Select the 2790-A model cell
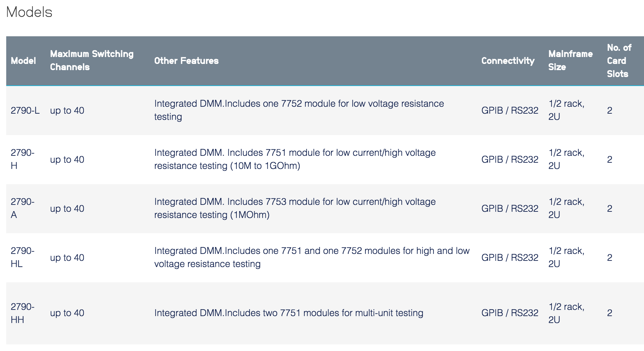The height and width of the screenshot is (351, 644). (22, 208)
